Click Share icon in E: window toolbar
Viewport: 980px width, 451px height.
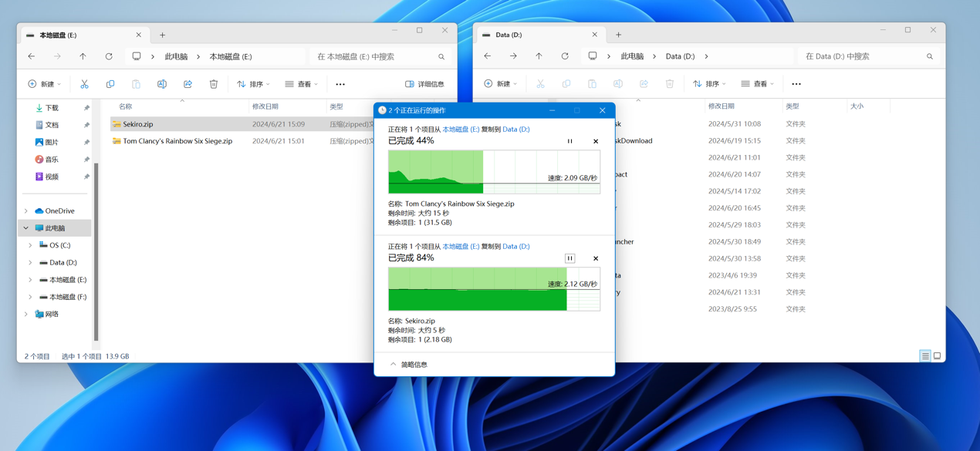point(188,84)
